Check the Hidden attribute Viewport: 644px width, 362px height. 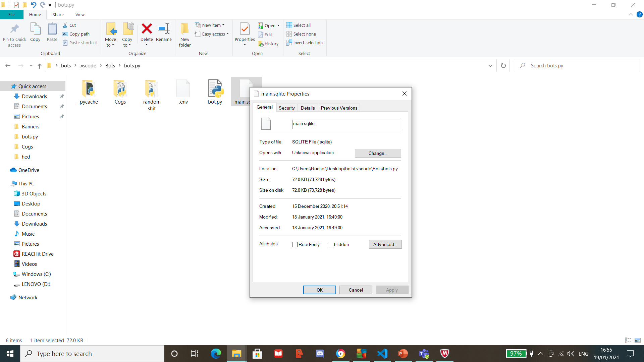click(x=330, y=244)
